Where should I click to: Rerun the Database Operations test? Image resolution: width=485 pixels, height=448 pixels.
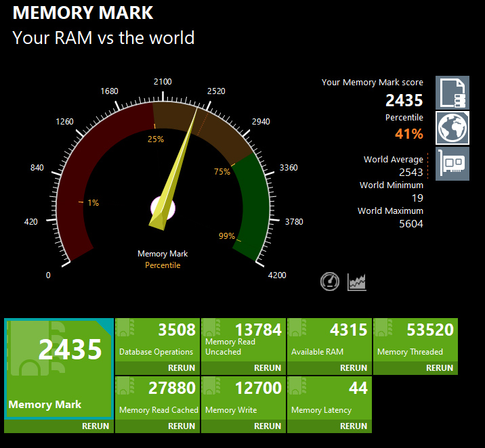point(182,368)
